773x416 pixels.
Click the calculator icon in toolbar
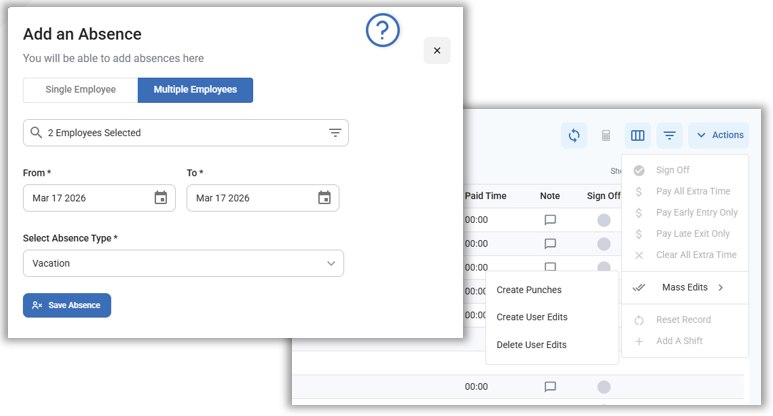click(606, 135)
